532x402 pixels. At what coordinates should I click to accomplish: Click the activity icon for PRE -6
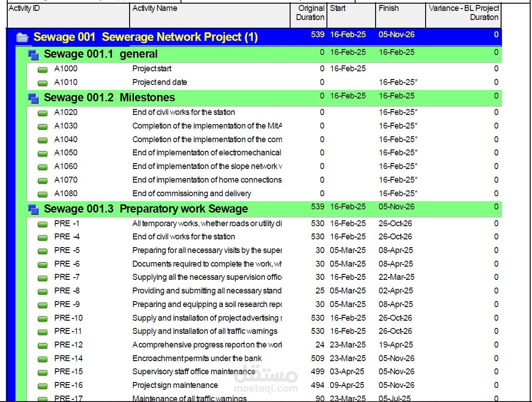(42, 265)
